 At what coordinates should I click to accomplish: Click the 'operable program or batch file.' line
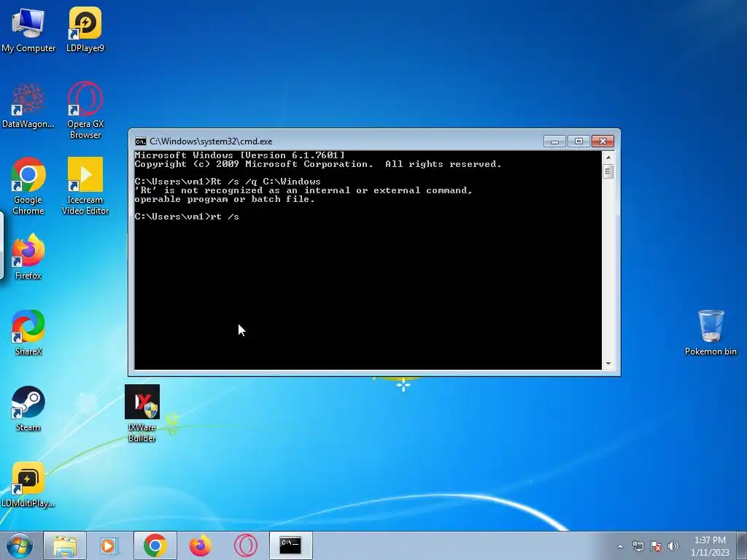[x=225, y=199]
